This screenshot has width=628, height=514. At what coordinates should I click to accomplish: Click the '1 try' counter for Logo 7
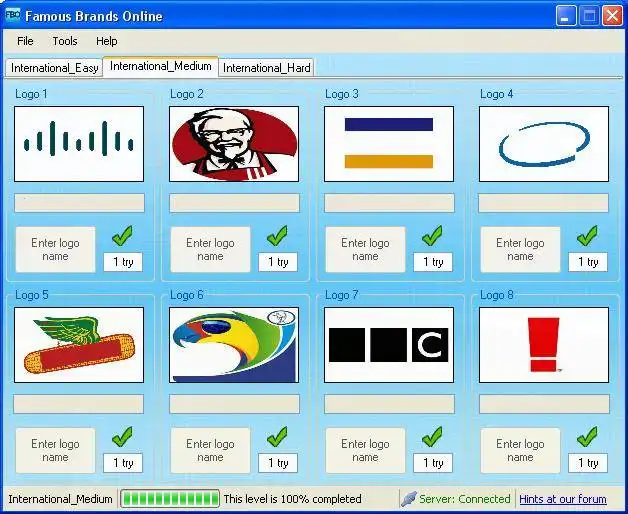click(x=433, y=463)
